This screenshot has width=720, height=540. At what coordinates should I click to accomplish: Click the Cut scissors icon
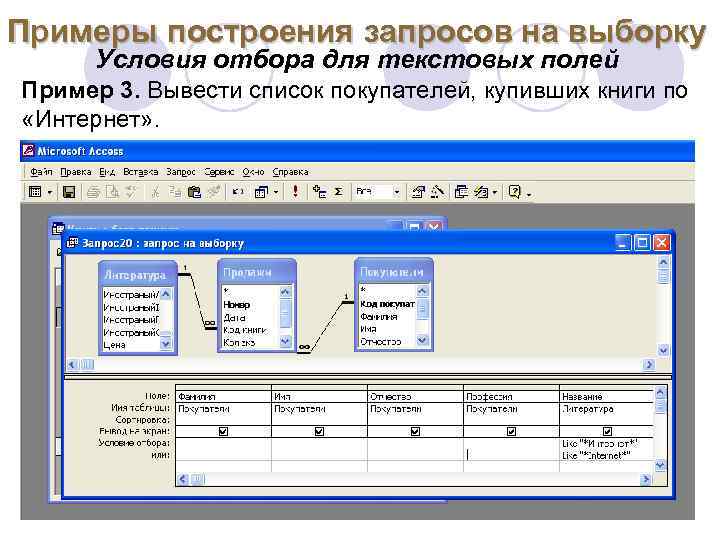point(155,191)
